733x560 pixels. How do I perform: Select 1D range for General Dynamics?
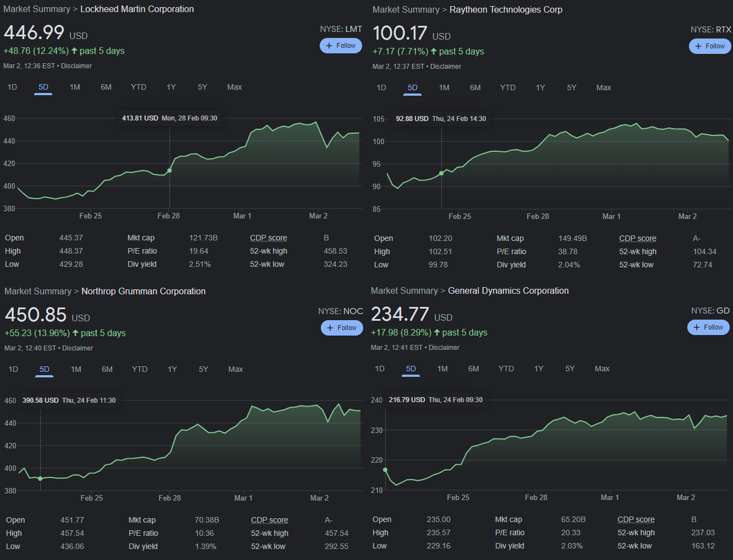(x=380, y=369)
